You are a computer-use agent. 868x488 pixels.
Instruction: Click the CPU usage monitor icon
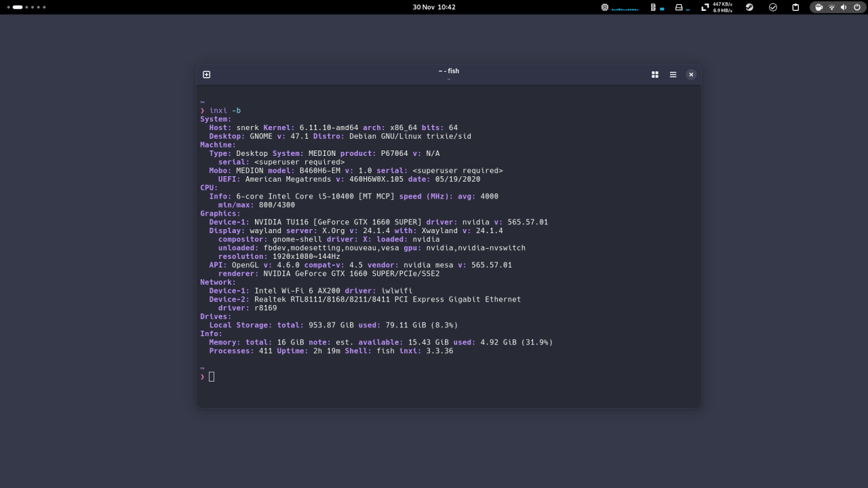pyautogui.click(x=605, y=7)
